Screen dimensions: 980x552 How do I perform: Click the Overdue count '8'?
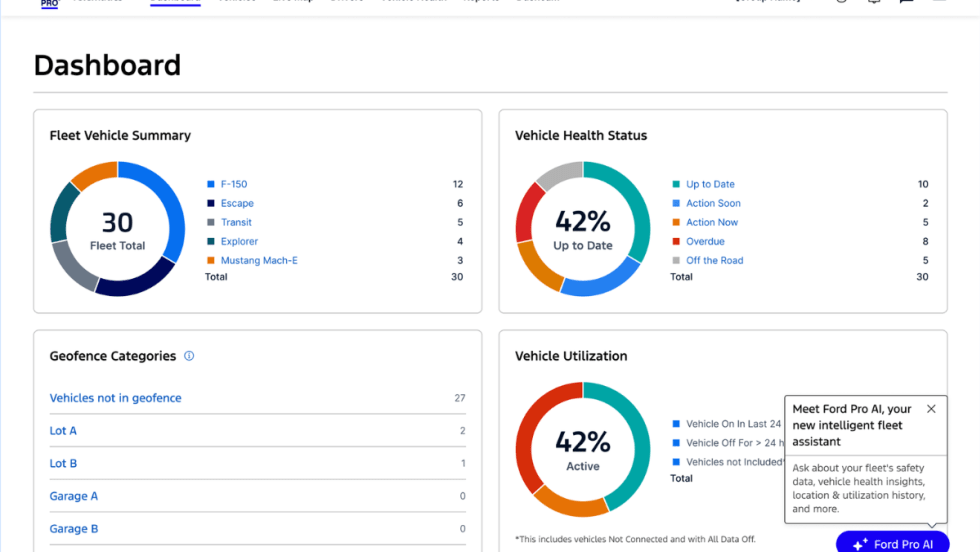click(x=925, y=241)
